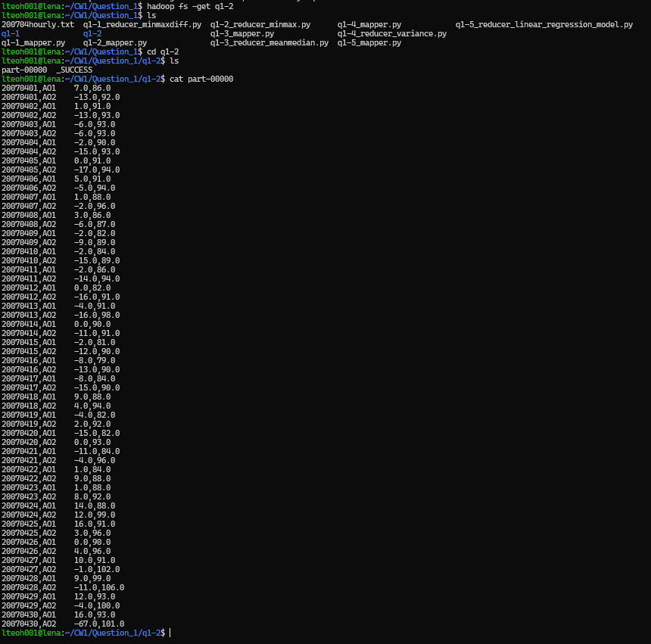651x644 pixels.
Task: Select the row 20070408,A01 3.0,86.0
Action: [56, 215]
